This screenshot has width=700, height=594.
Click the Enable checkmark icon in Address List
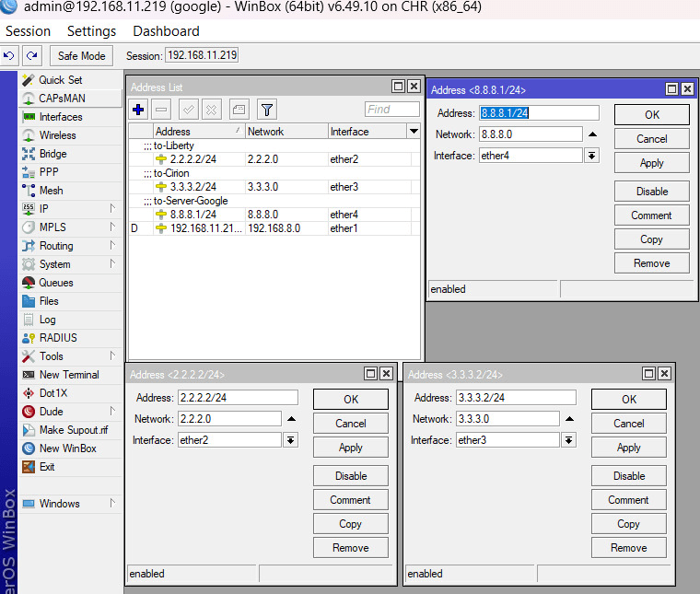pos(189,110)
